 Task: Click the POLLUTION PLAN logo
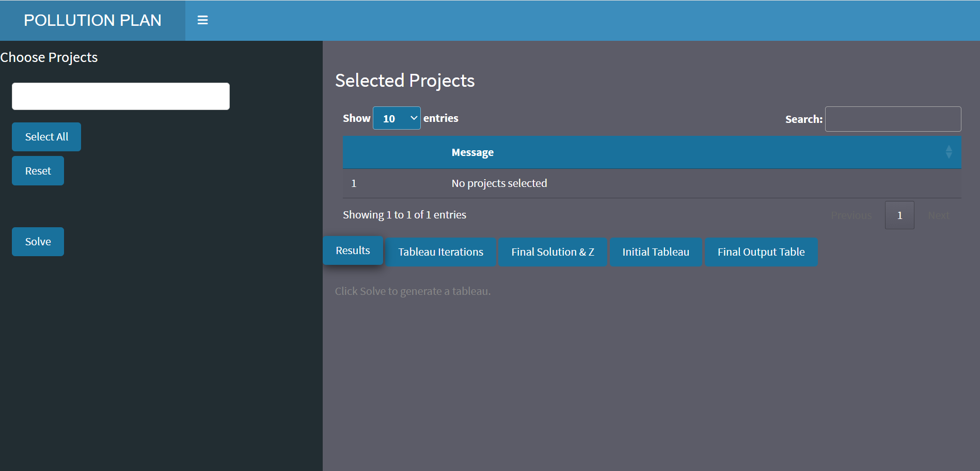pos(92,20)
